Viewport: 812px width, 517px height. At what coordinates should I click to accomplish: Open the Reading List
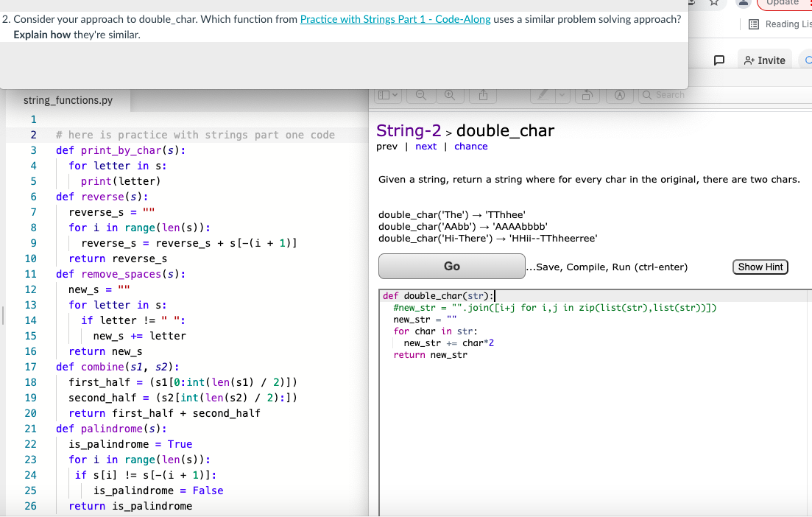780,24
